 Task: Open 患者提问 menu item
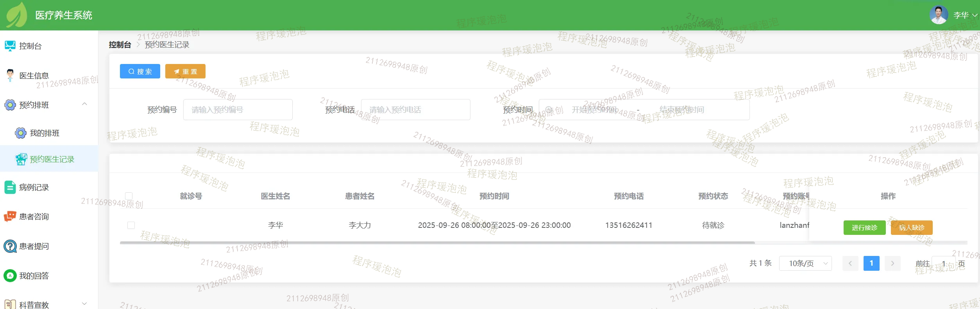49,246
